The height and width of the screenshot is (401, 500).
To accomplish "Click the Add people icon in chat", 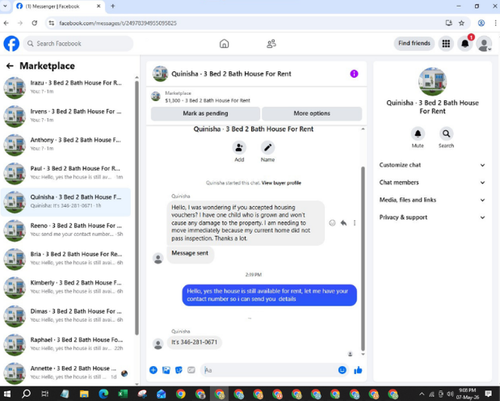I will tap(239, 147).
